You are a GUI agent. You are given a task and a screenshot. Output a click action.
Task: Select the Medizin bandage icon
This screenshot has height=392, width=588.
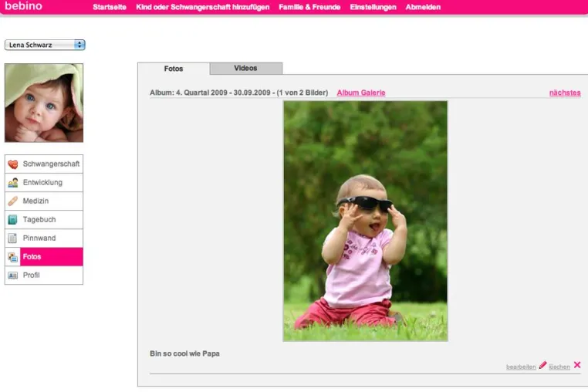point(13,201)
